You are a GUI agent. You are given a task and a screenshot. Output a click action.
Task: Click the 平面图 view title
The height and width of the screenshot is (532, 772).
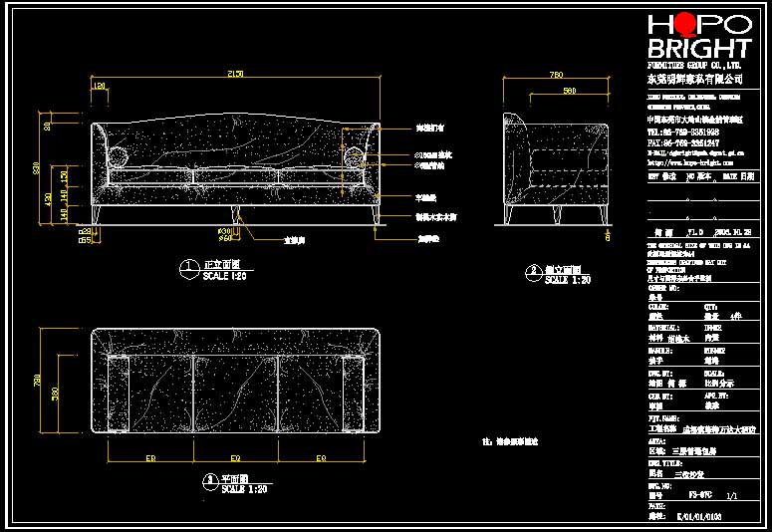pyautogui.click(x=234, y=478)
